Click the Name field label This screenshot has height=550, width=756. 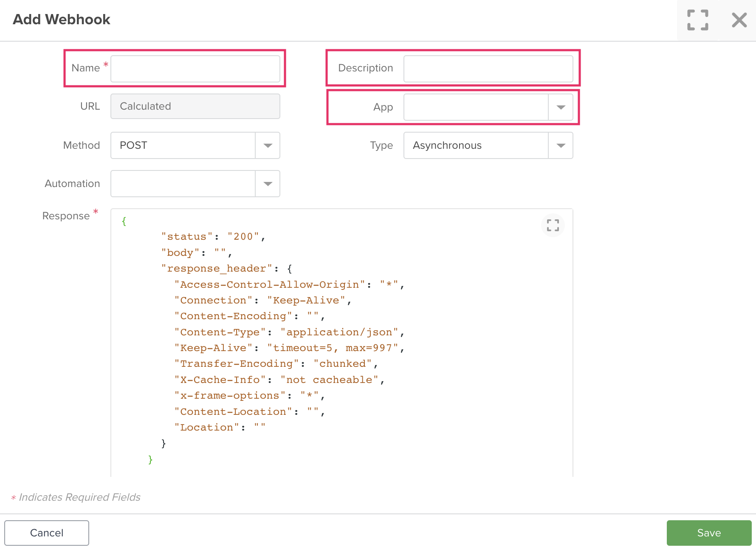pyautogui.click(x=85, y=68)
